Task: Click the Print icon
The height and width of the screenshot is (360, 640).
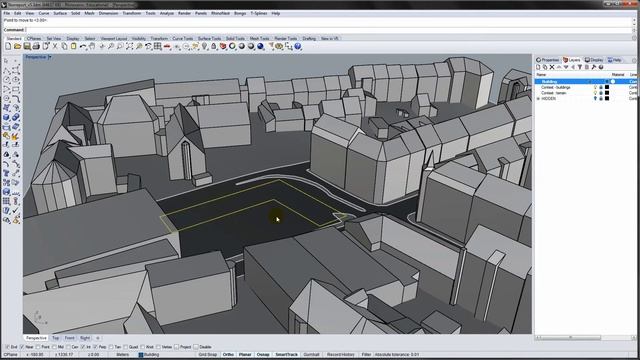Action: pos(36,47)
